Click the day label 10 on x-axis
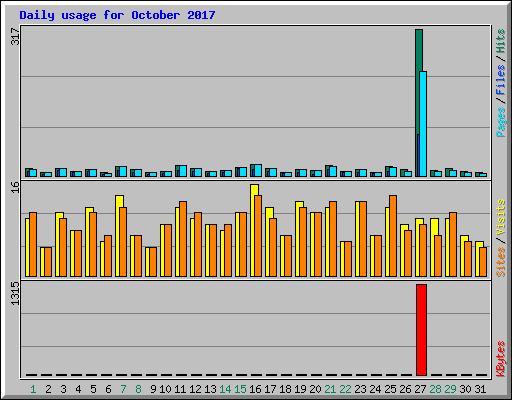512x400 pixels. [x=165, y=389]
